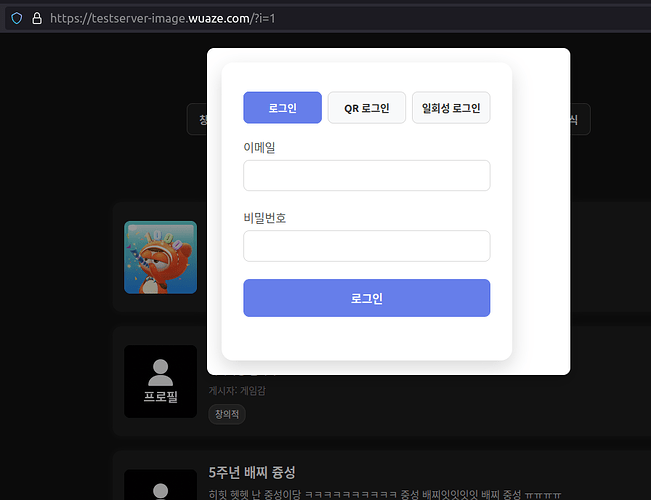Click the padlock site security icon
Image resolution: width=651 pixels, height=500 pixels.
click(37, 18)
